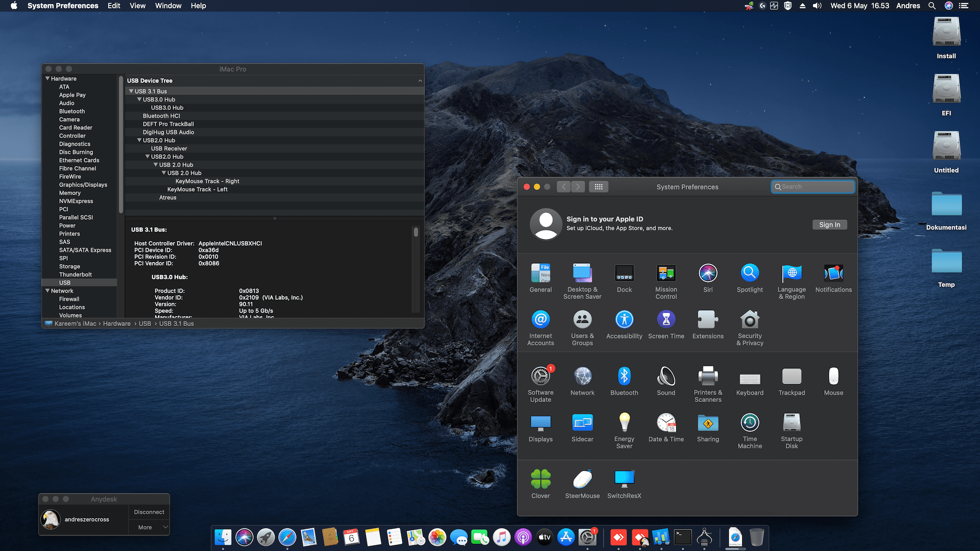
Task: Open Mission Control preferences
Action: [666, 281]
